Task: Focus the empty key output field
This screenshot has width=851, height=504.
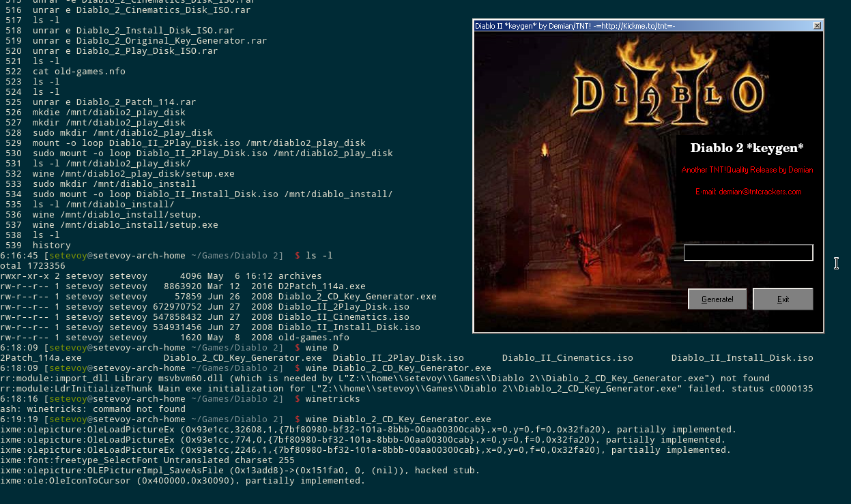Action: [x=748, y=252]
